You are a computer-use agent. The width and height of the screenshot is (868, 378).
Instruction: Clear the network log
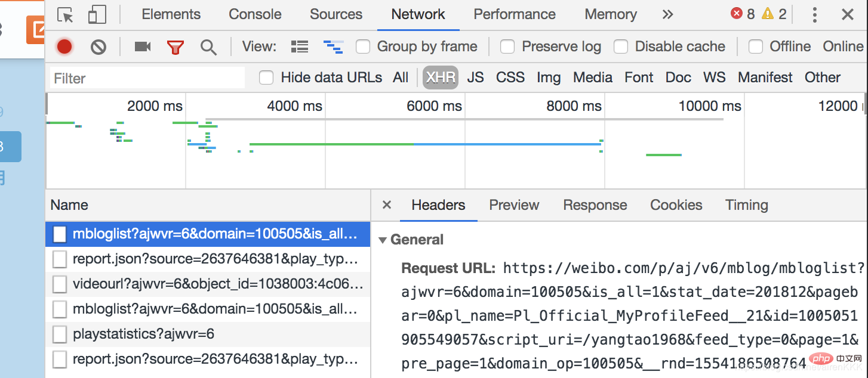(x=99, y=47)
